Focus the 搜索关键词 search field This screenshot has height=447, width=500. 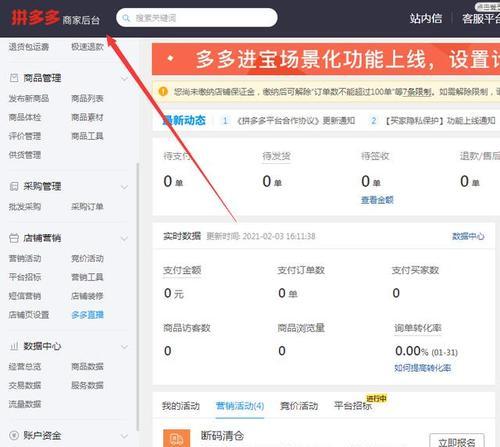197,18
